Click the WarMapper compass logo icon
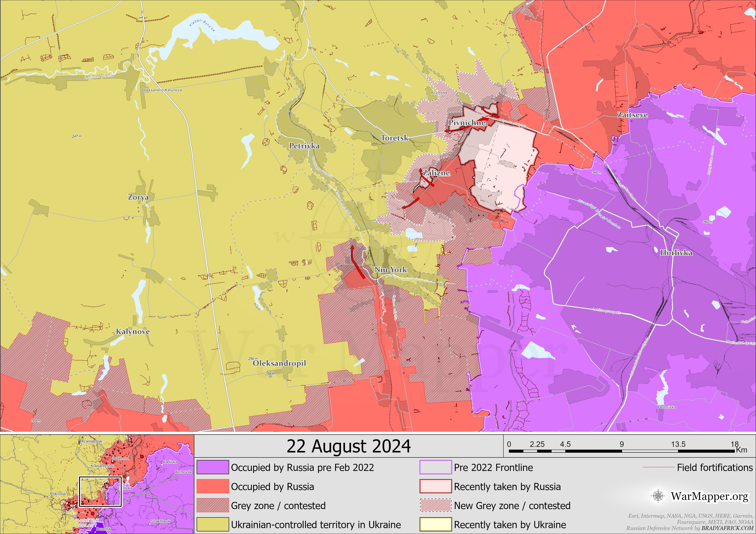 click(x=658, y=496)
